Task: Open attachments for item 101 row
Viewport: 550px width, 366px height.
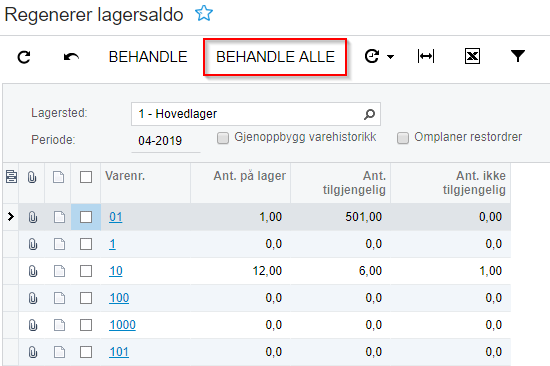Action: click(x=33, y=352)
